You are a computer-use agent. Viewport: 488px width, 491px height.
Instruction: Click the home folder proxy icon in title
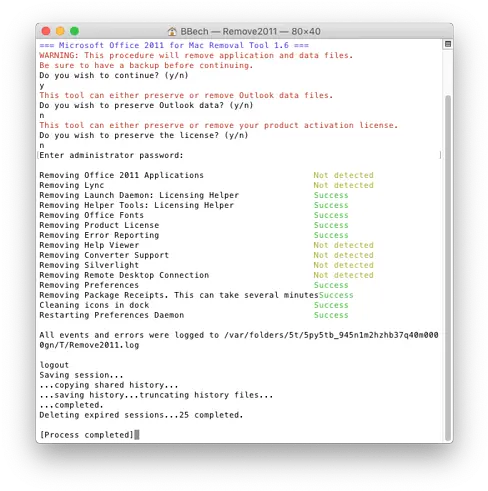coord(172,31)
